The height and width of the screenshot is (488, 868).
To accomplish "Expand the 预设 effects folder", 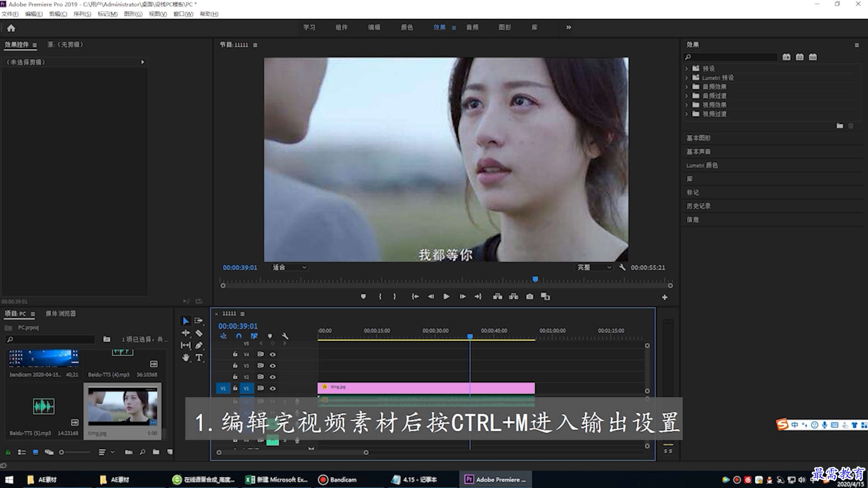I will 686,69.
